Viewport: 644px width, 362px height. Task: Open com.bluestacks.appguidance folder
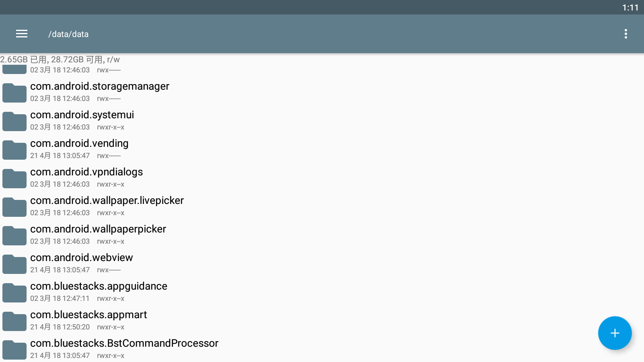[x=99, y=286]
